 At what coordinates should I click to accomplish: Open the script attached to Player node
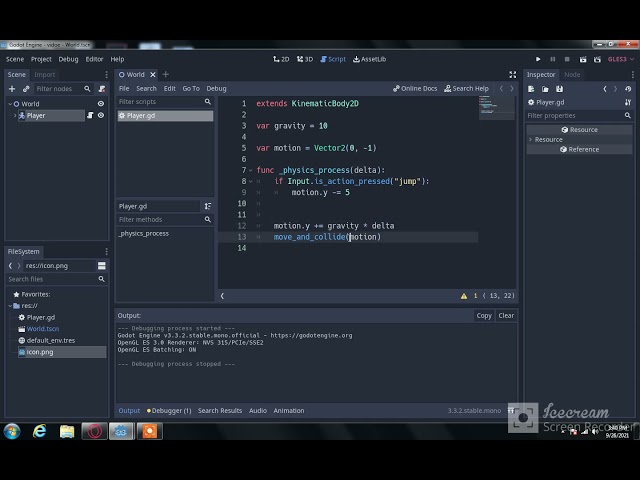point(90,116)
